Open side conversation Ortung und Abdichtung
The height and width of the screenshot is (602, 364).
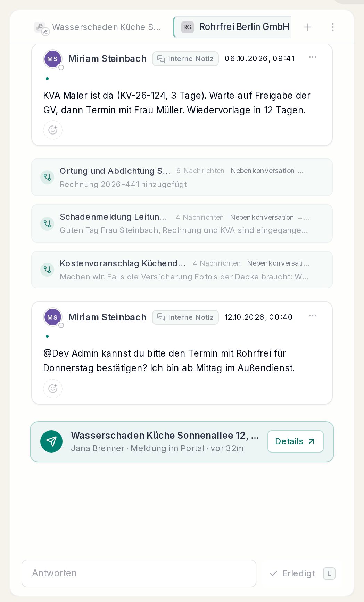click(182, 177)
